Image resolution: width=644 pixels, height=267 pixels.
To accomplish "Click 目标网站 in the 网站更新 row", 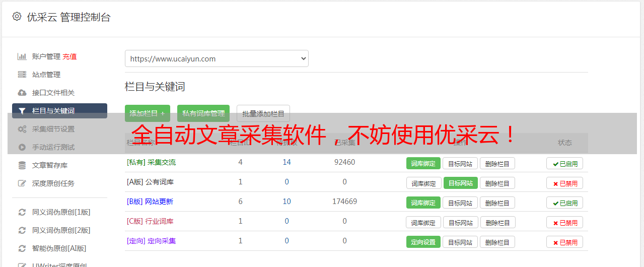I will click(460, 203).
